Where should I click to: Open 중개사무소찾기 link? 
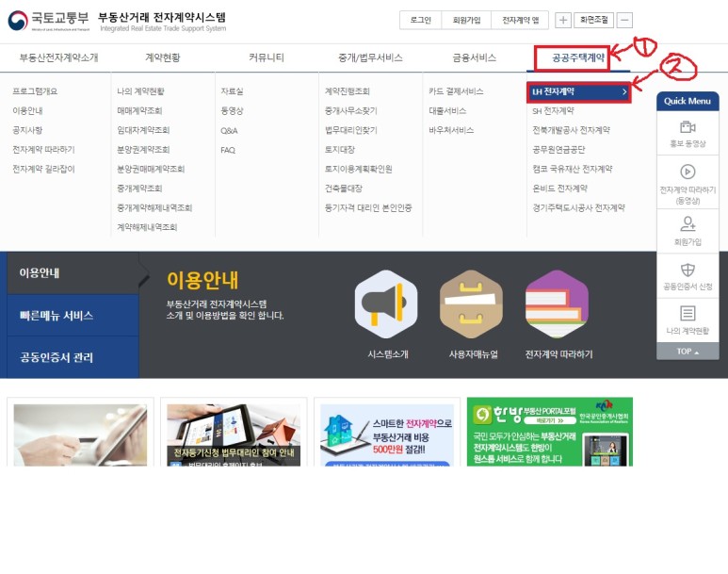coord(350,111)
